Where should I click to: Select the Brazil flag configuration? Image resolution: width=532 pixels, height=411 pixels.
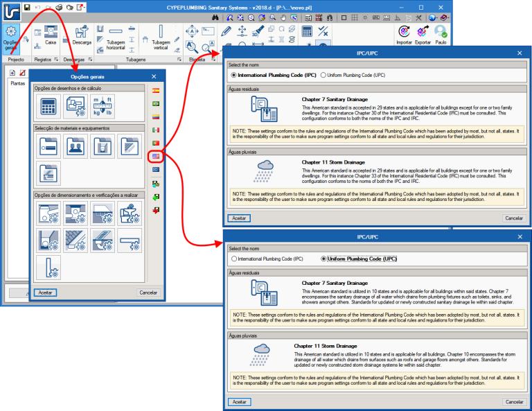coord(156,104)
